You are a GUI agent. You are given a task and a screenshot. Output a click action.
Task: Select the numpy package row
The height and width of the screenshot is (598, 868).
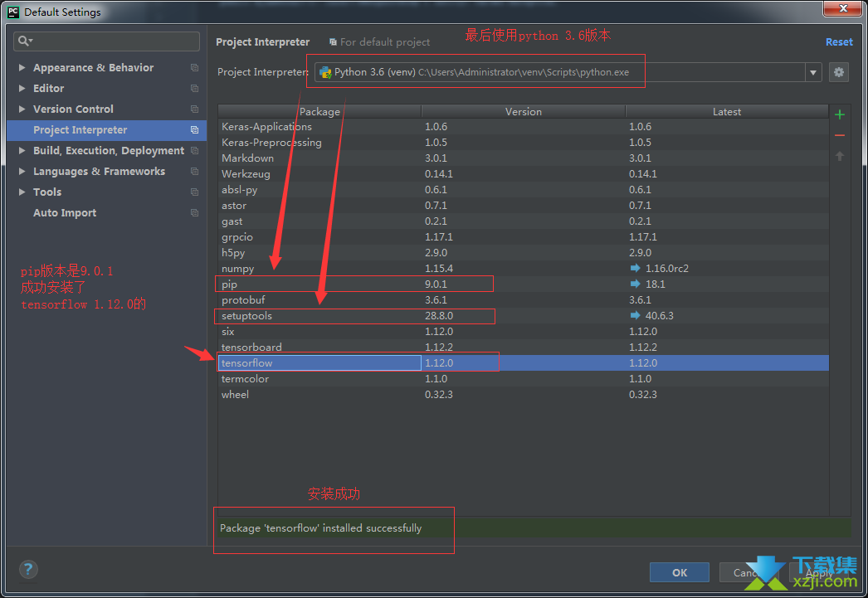pyautogui.click(x=523, y=268)
